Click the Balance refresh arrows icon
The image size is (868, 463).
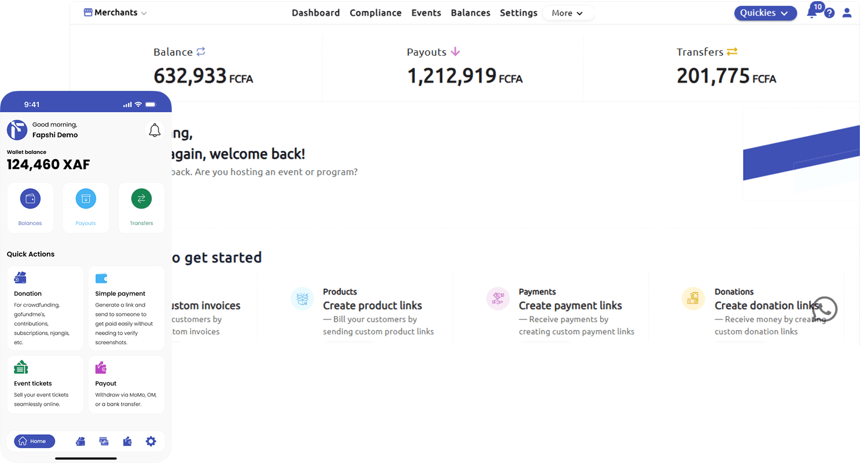[x=201, y=52]
